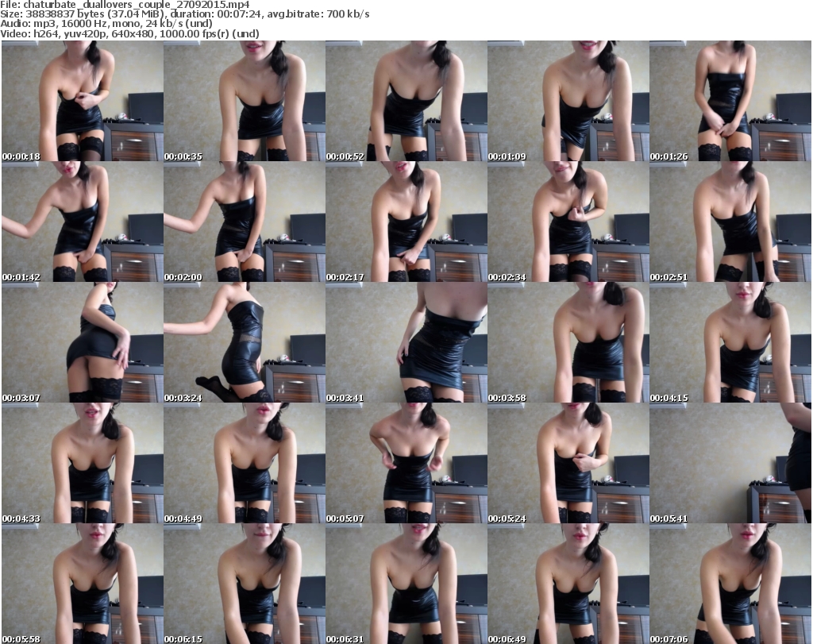Open the thumbnail stamped 00:07:06
The image size is (813, 644).
(730, 584)
